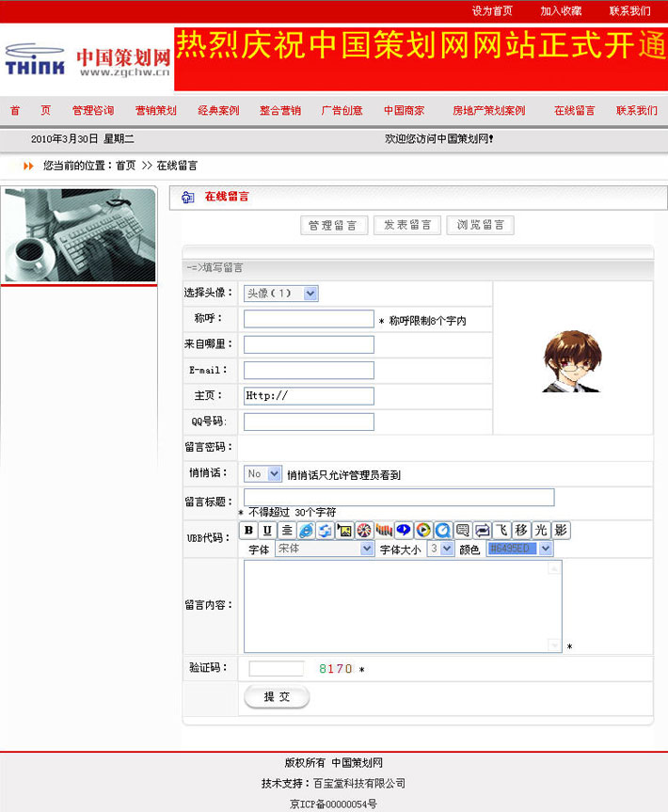Screen dimensions: 668x812
Task: Click the 光 (glow text) UBB button
Action: (x=541, y=531)
